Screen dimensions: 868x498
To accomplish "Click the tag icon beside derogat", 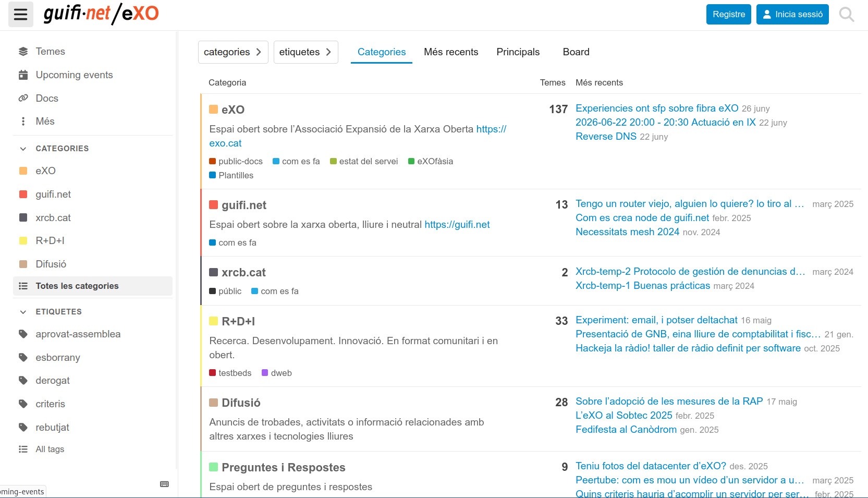I will point(23,381).
